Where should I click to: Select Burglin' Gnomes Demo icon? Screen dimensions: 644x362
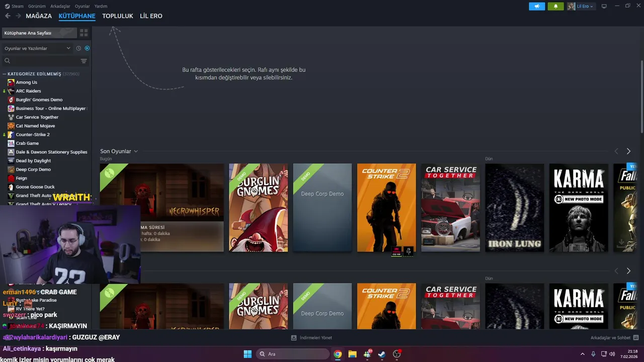[11, 100]
